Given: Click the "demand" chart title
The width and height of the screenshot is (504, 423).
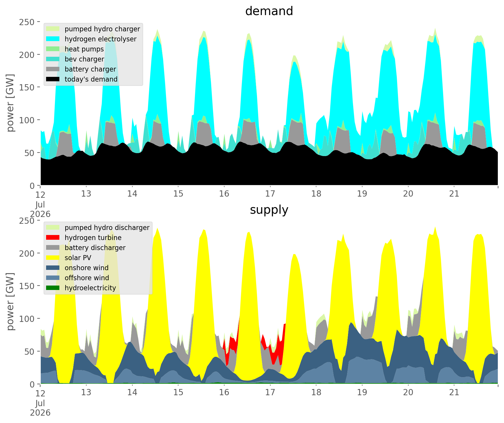Looking at the screenshot, I should (x=269, y=11).
